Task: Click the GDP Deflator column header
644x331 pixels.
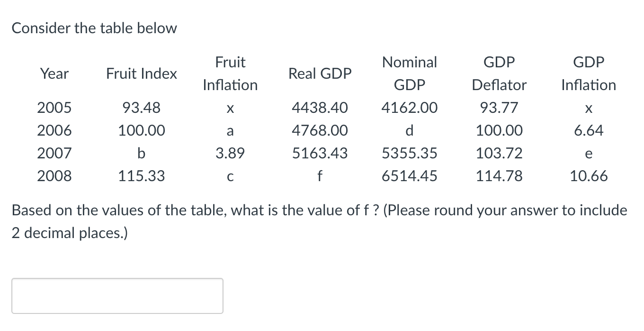Action: (x=499, y=74)
